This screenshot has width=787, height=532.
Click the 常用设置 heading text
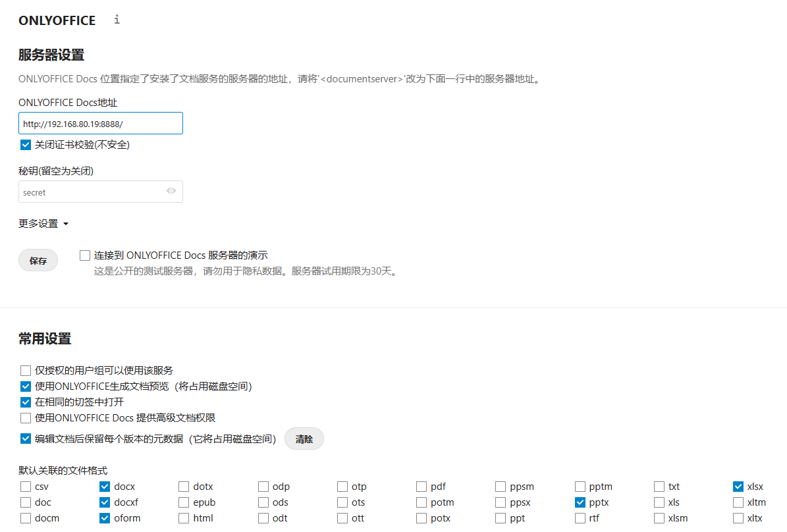pyautogui.click(x=45, y=339)
